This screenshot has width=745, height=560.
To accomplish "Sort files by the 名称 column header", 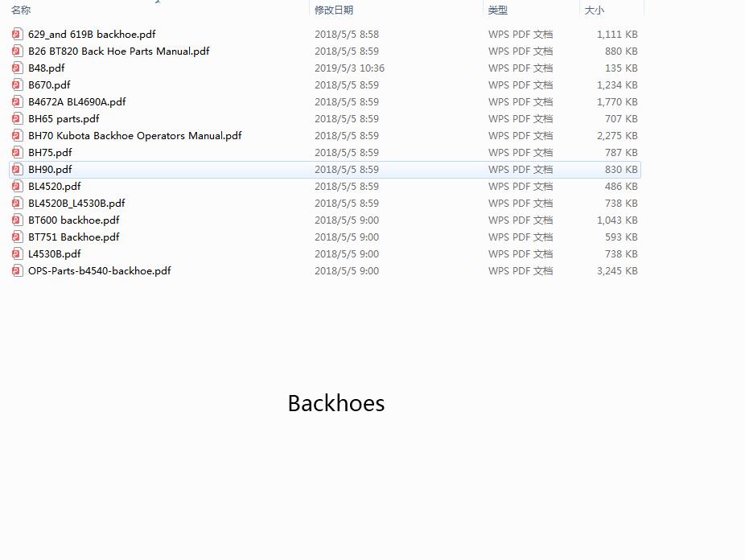I will click(21, 10).
